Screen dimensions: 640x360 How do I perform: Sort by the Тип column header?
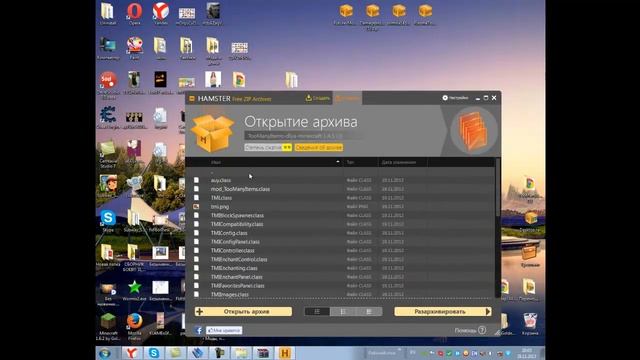click(350, 162)
